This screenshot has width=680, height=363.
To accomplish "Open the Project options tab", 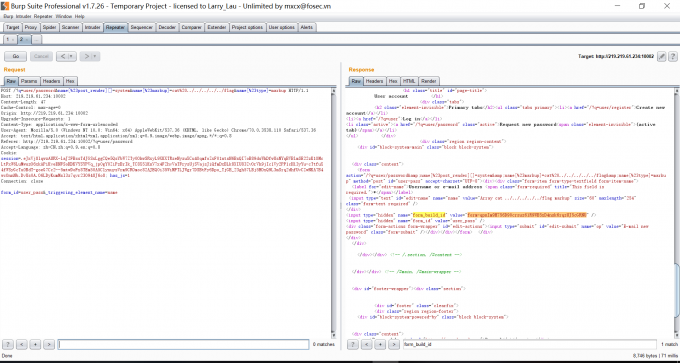I will [x=247, y=27].
